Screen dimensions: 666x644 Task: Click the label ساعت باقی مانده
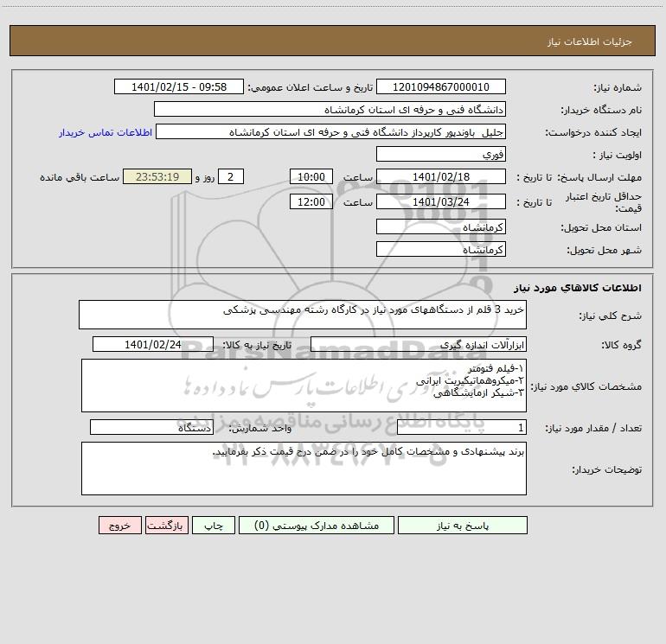[x=80, y=177]
